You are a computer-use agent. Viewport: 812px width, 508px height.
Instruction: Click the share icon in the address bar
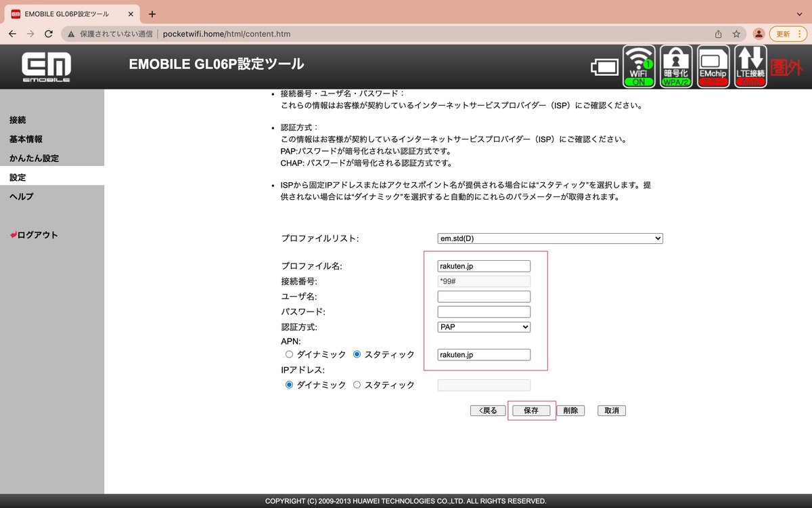[x=719, y=33]
